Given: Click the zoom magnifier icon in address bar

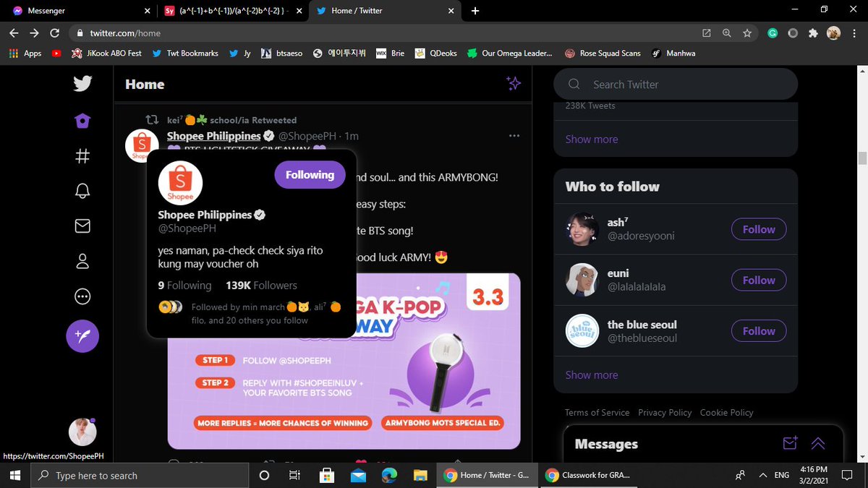Looking at the screenshot, I should (x=726, y=33).
